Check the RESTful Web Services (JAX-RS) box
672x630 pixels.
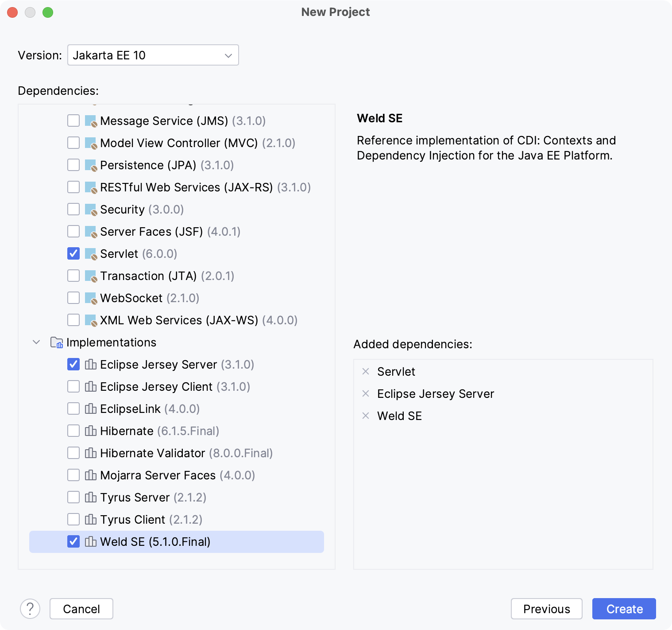[x=73, y=187]
